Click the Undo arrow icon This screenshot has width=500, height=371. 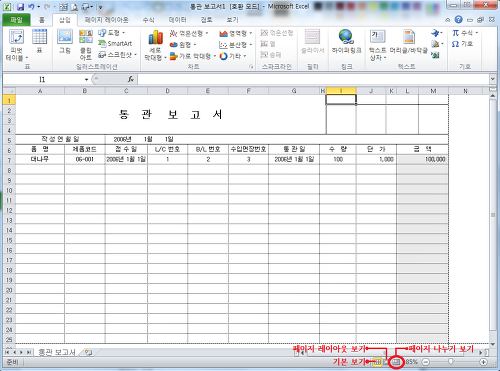[31, 7]
